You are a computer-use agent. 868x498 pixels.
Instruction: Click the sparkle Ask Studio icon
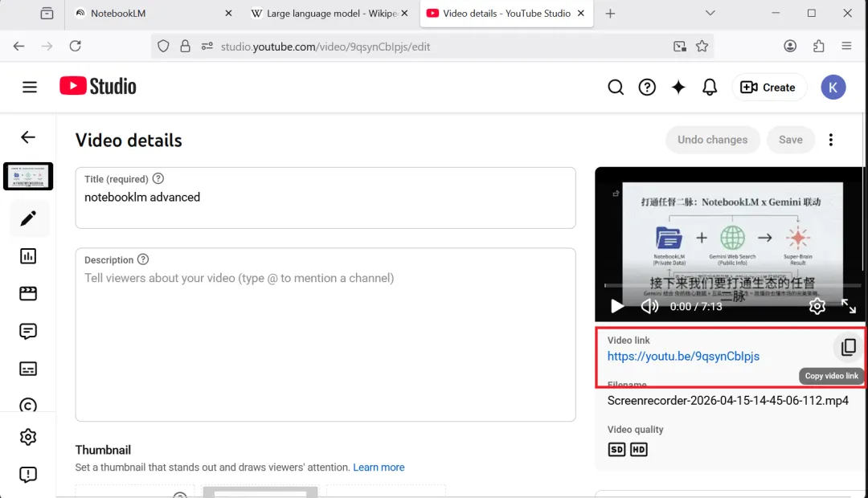(678, 87)
